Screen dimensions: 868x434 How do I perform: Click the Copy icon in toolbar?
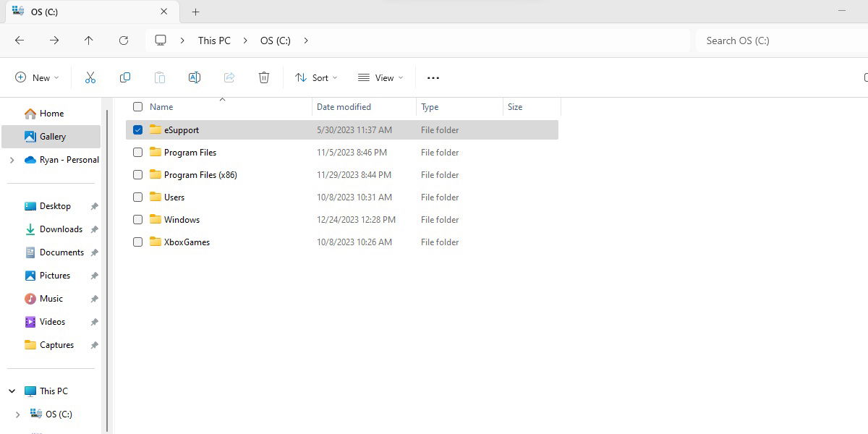[x=125, y=77]
